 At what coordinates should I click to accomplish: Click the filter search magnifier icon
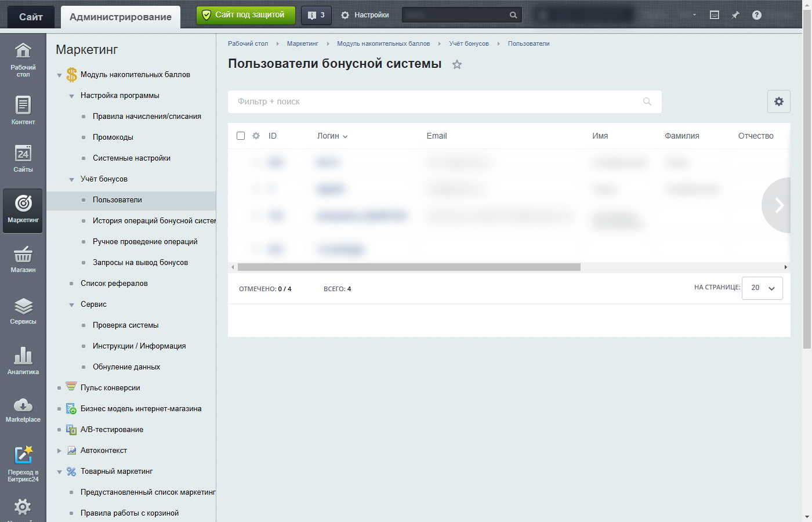(647, 101)
